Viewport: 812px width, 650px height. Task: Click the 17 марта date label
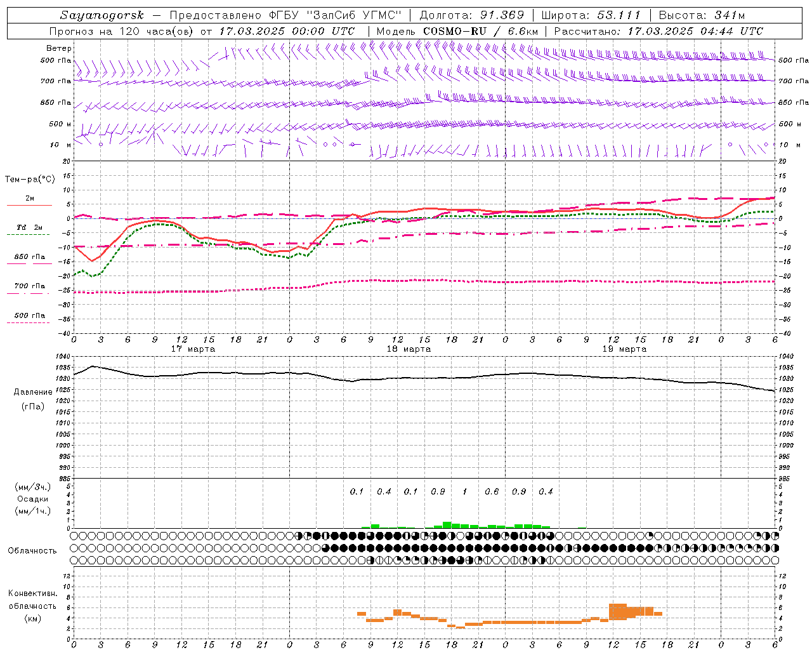click(193, 349)
